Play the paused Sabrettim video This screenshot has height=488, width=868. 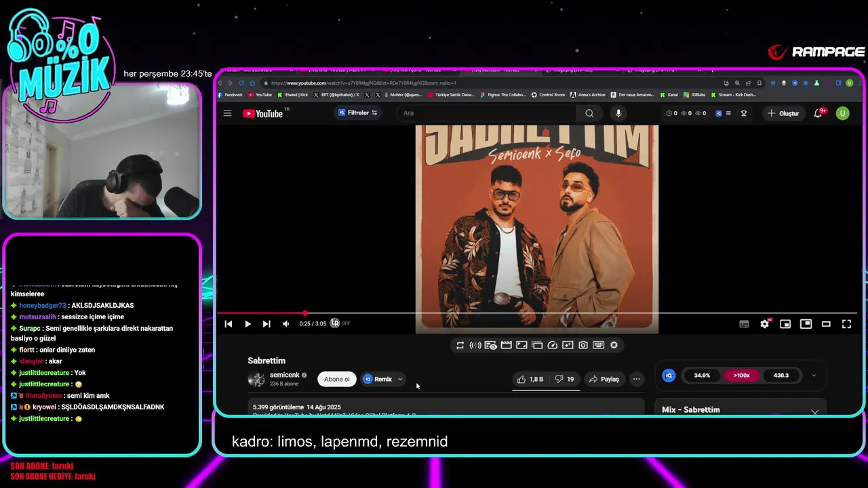tap(248, 324)
